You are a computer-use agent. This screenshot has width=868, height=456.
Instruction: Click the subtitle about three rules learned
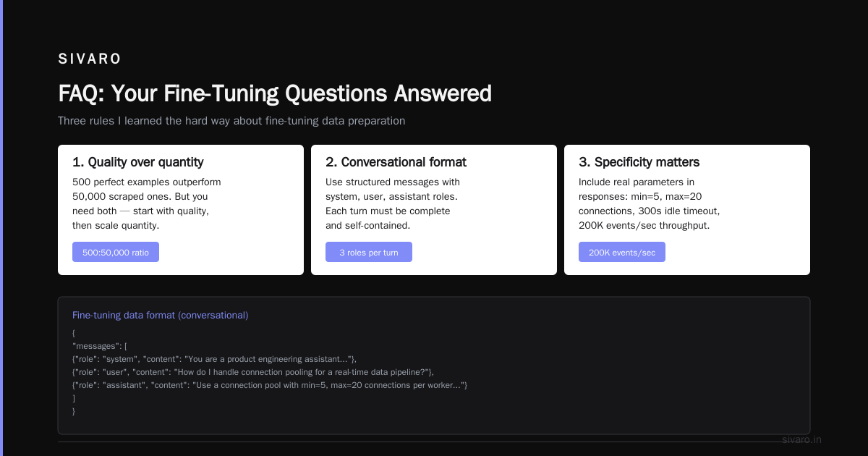pyautogui.click(x=231, y=121)
